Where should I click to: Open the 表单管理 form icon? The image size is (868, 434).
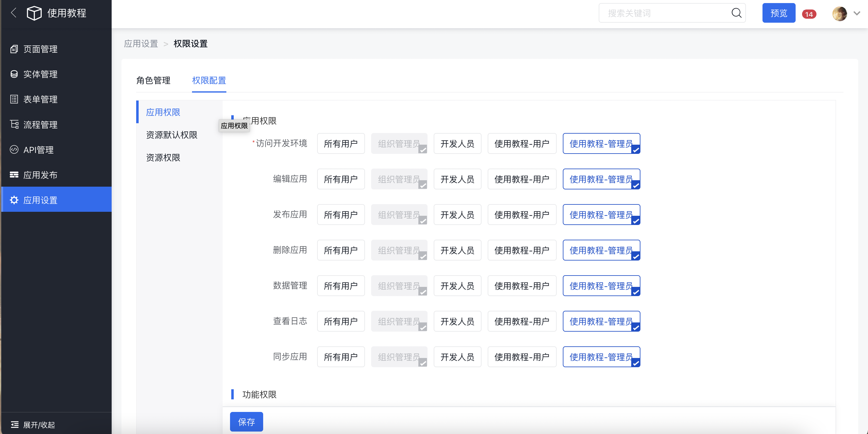[14, 99]
